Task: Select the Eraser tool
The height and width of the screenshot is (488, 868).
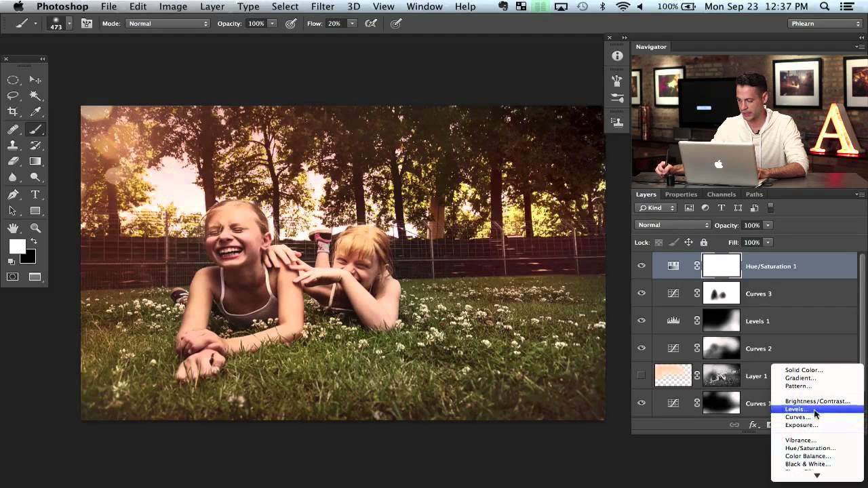Action: click(x=13, y=161)
